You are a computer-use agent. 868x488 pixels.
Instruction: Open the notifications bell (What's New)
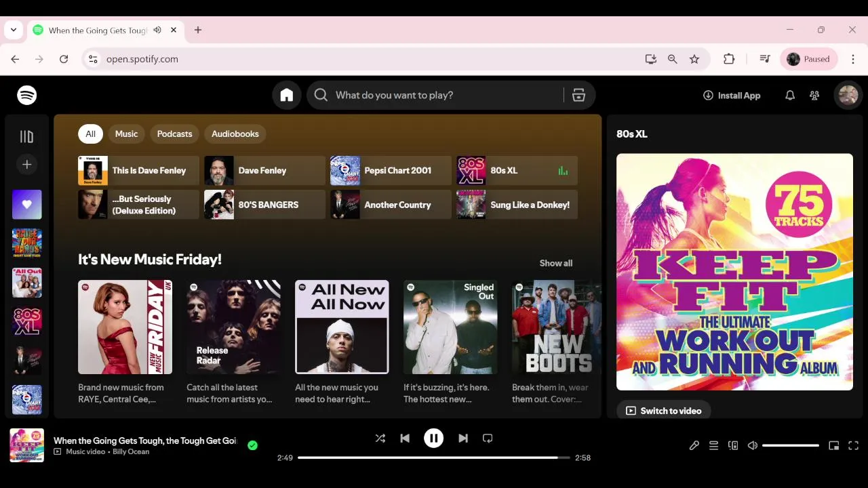click(790, 96)
